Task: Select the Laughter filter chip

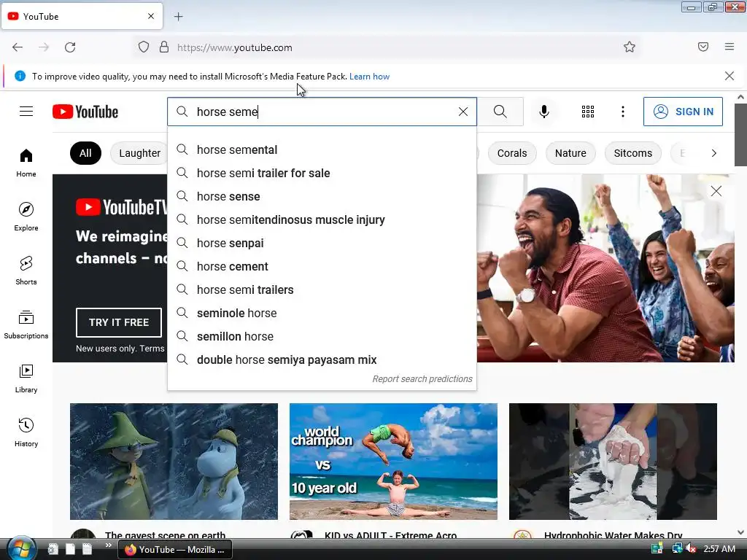Action: tap(139, 153)
